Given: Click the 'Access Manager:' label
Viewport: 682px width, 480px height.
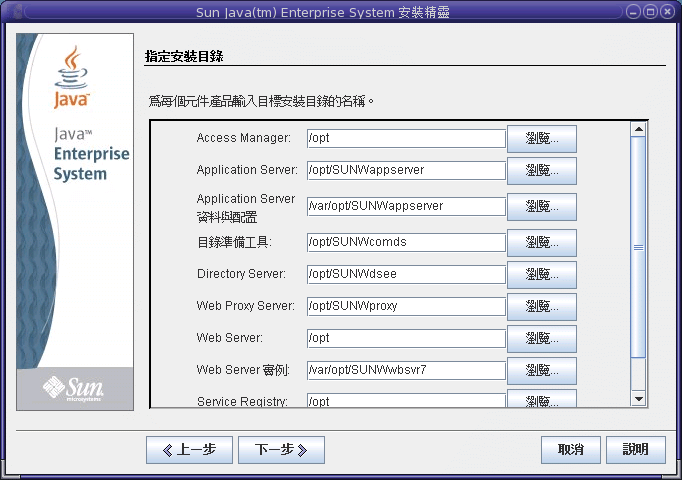Looking at the screenshot, I should coord(244,138).
